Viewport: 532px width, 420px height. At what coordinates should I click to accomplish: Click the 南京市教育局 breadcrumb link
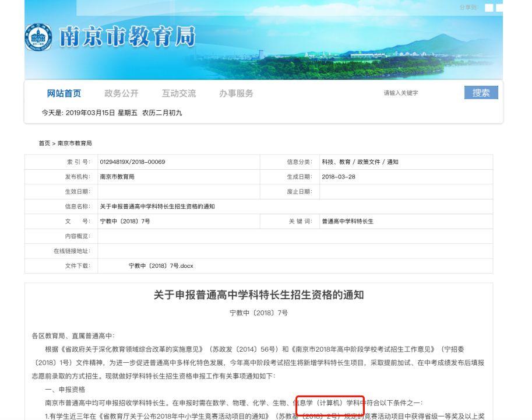click(x=75, y=143)
